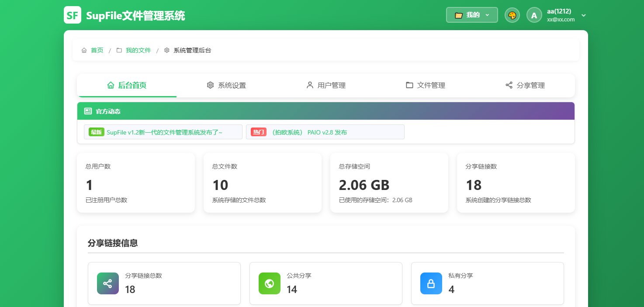Screen dimensions: 644x307
Task: Go to 首页 breadcrumb link
Action: point(97,50)
